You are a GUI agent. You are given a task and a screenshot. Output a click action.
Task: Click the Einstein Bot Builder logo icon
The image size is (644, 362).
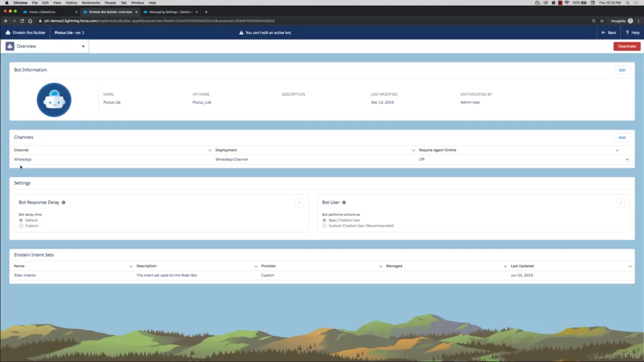click(x=8, y=33)
